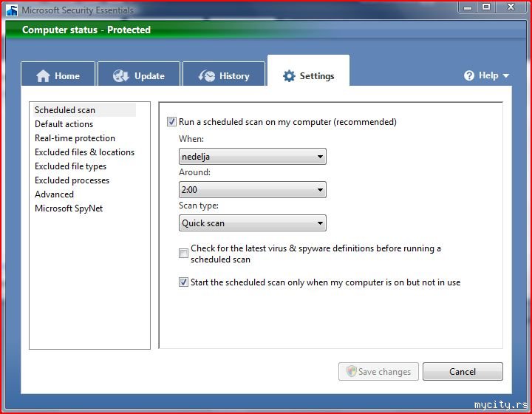This screenshot has height=414, width=532.
Task: Open Excluded file types settings
Action: click(71, 166)
